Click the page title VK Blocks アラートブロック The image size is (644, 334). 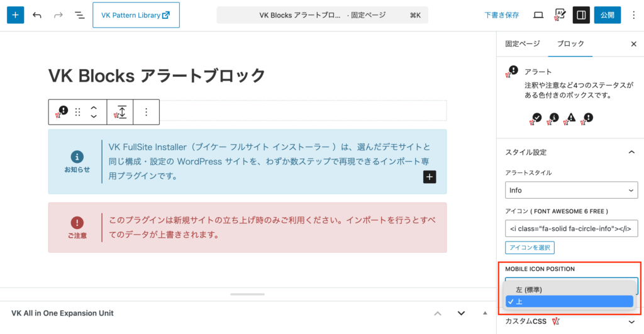tap(157, 75)
